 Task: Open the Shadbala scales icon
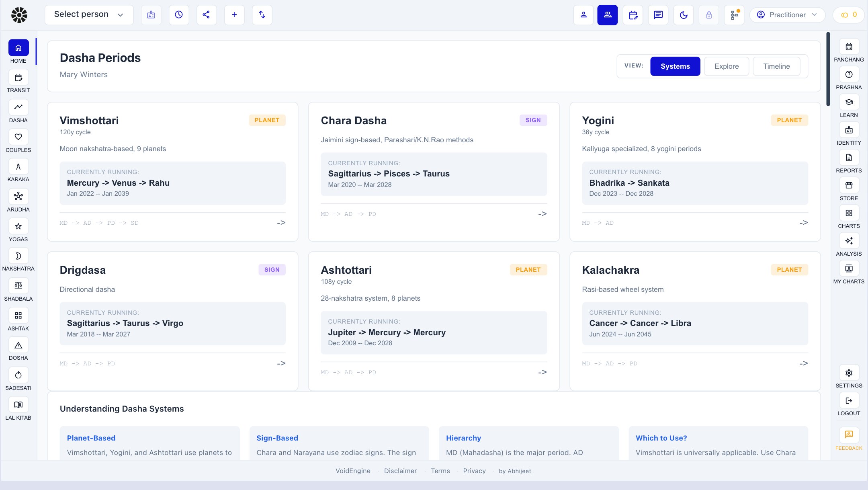pos(18,286)
